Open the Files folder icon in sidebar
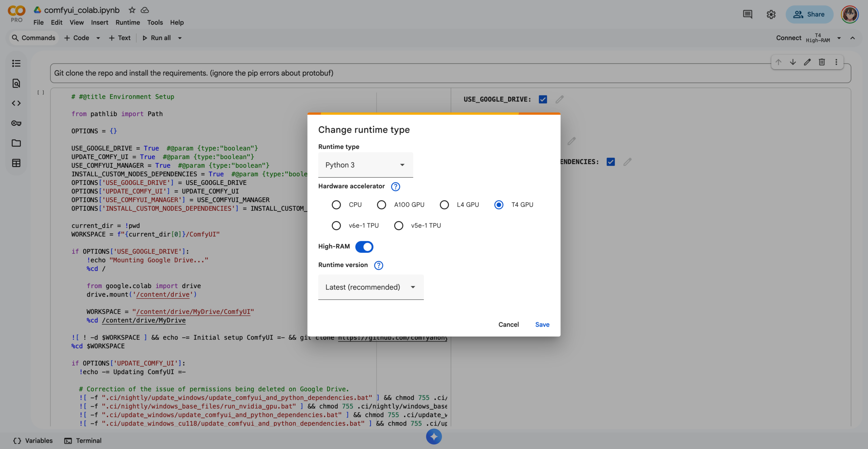The height and width of the screenshot is (449, 868). click(x=16, y=143)
